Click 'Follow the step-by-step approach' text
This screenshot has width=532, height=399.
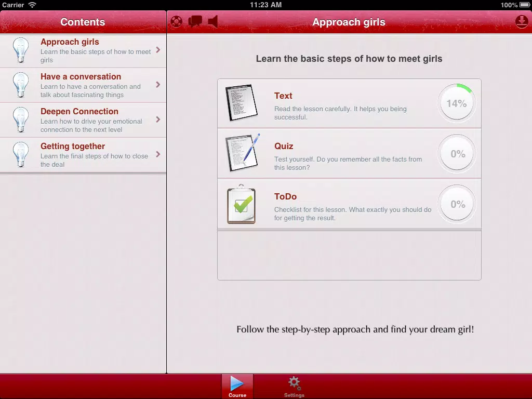click(355, 329)
